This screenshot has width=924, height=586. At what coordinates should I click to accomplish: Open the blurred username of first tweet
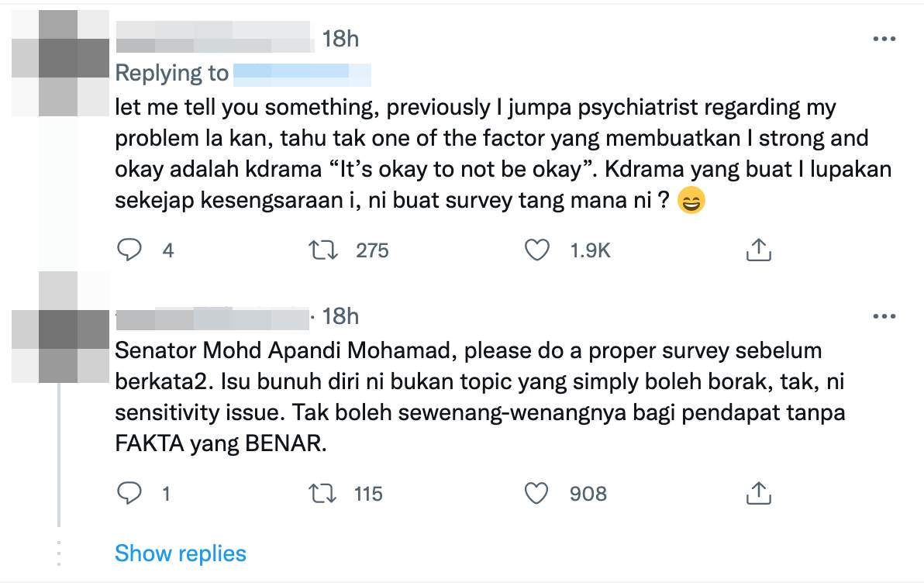[215, 36]
